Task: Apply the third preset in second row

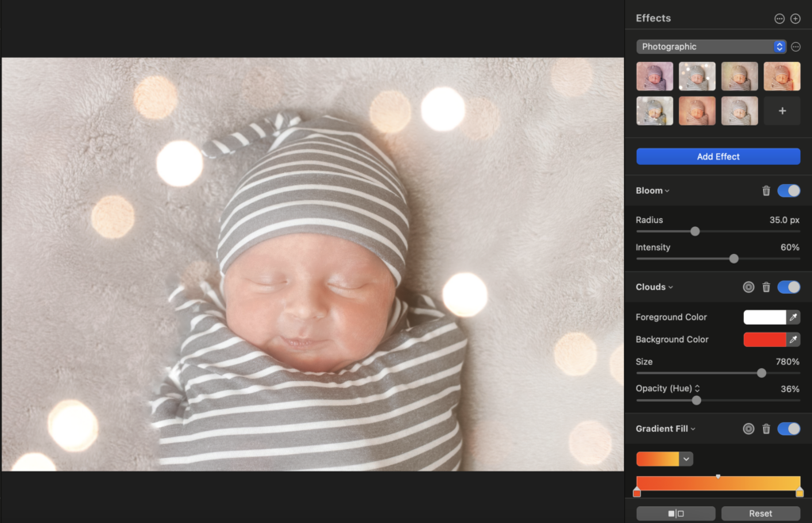Action: coord(740,111)
